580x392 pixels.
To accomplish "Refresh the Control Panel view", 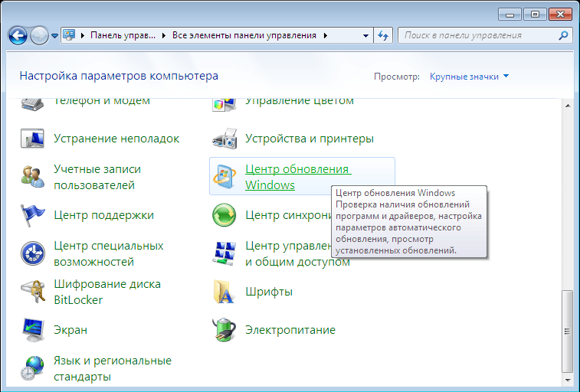I will click(383, 35).
